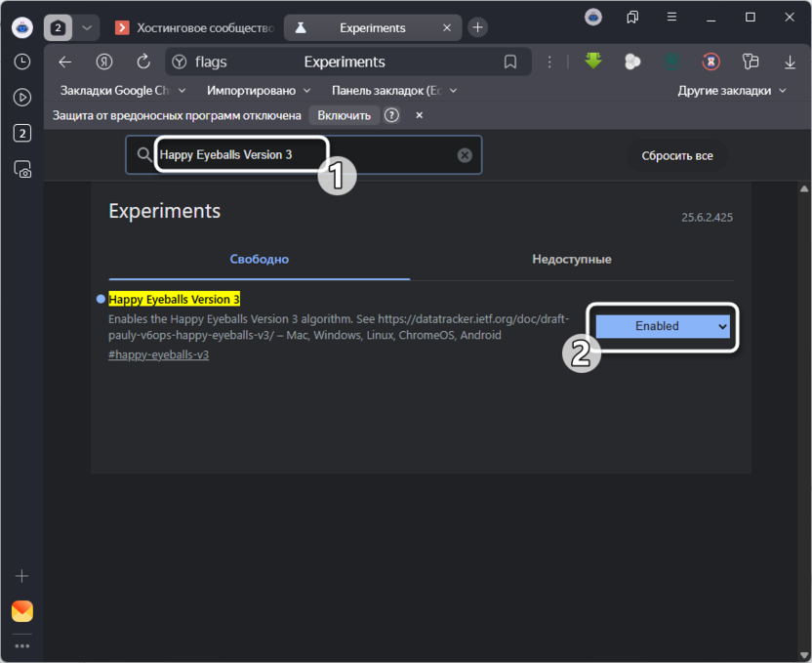Screen dimensions: 812x663
Task: Open the video play icon in the sidebar
Action: pos(22,98)
